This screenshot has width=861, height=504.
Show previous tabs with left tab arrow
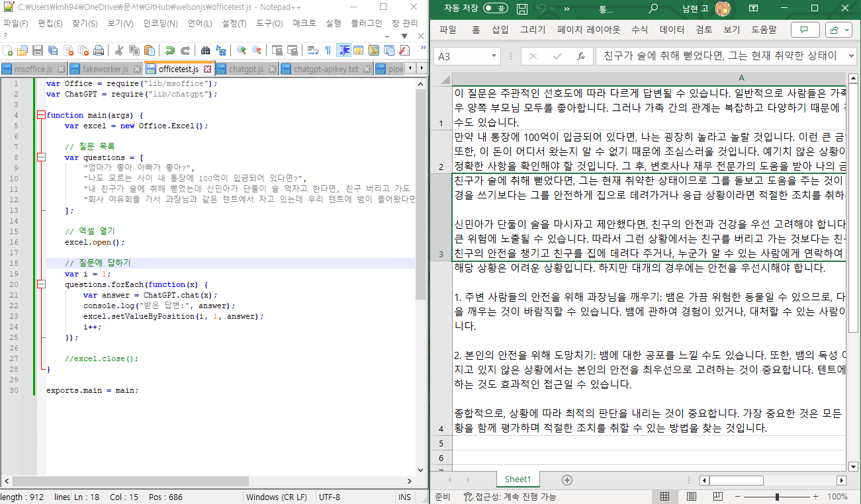click(410, 68)
